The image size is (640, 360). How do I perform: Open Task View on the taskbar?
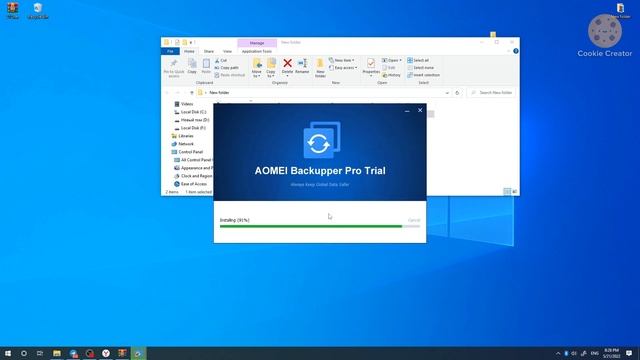pos(40,353)
